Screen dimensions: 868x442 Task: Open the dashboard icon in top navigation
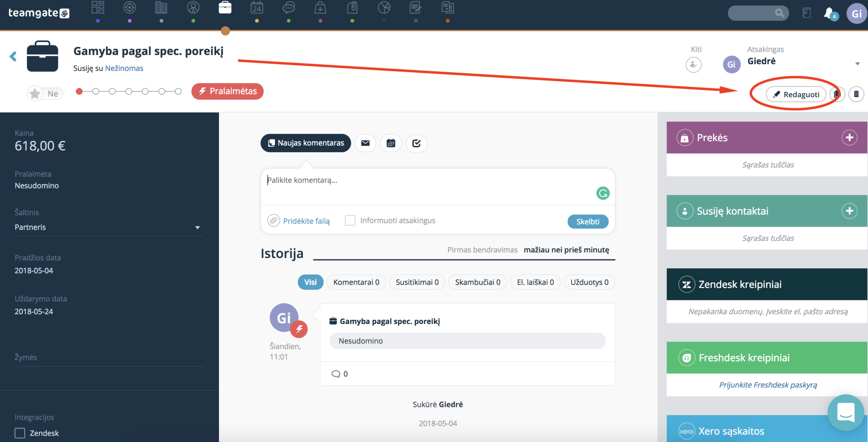tap(98, 7)
